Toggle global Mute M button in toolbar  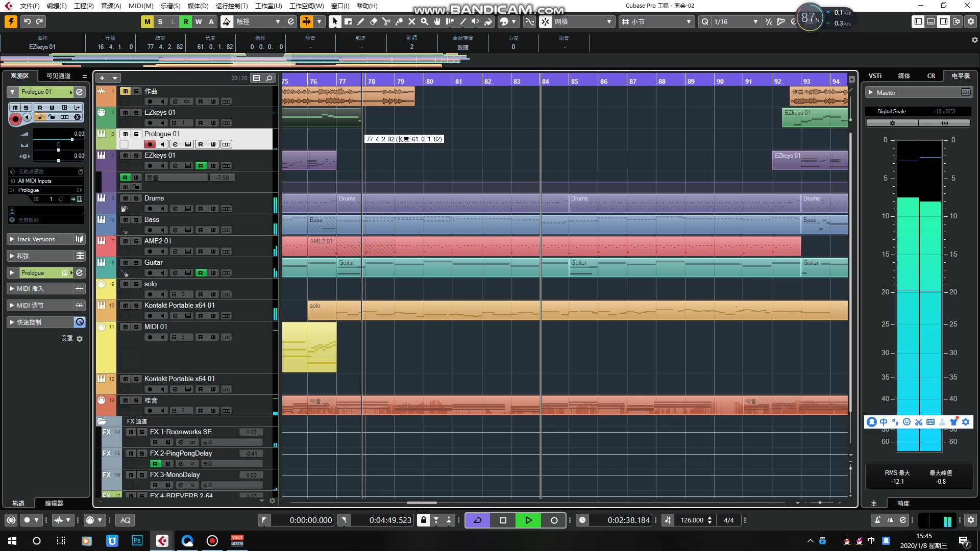click(148, 21)
